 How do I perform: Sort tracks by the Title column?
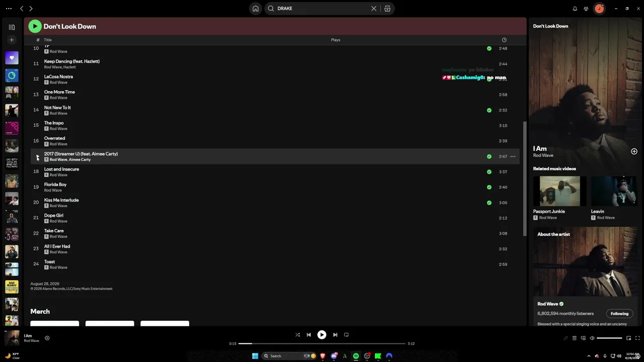coord(48,40)
